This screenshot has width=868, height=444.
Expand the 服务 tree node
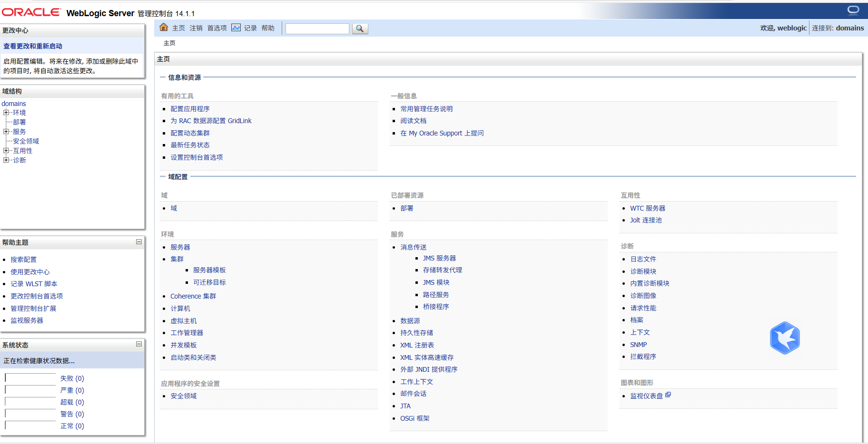[6, 132]
